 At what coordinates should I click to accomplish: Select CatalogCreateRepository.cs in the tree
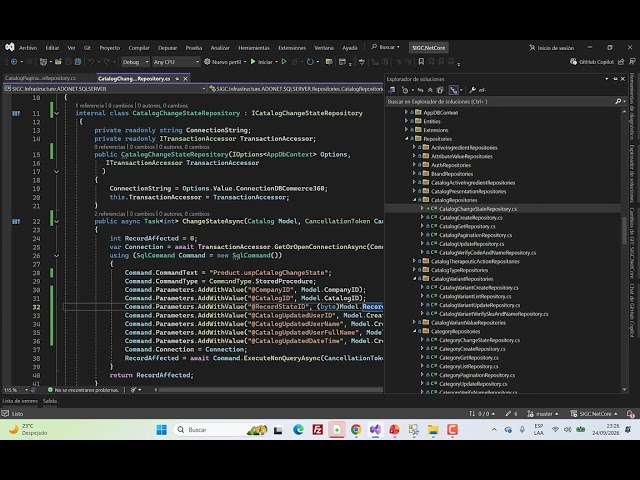471,218
